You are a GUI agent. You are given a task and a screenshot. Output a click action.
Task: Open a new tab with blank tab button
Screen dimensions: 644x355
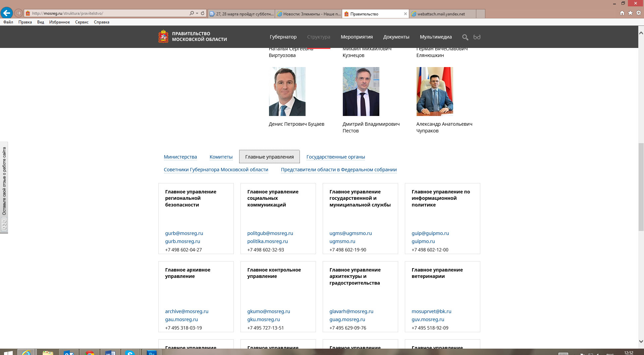480,14
